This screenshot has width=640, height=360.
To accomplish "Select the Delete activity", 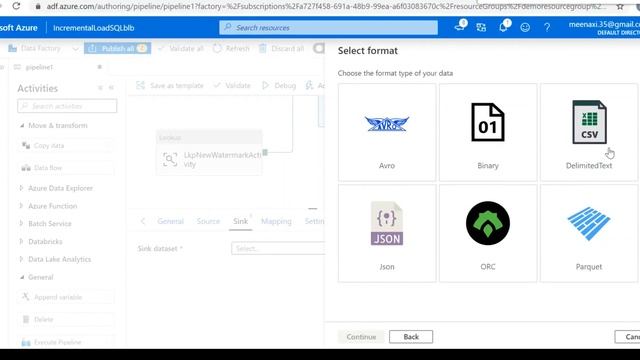I will click(x=65, y=319).
